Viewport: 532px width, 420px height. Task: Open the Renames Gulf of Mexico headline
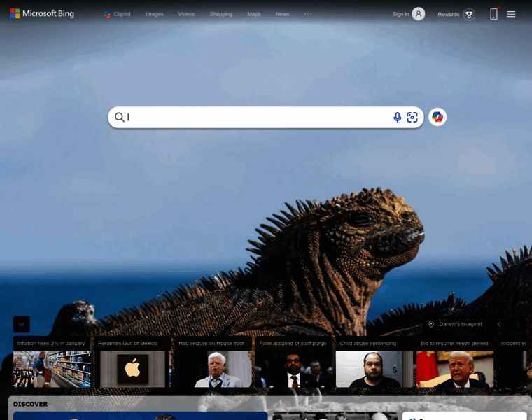(127, 343)
